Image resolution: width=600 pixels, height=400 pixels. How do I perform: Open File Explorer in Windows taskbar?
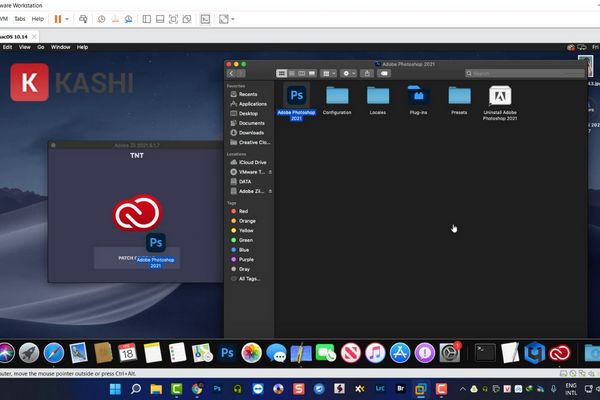point(156,389)
